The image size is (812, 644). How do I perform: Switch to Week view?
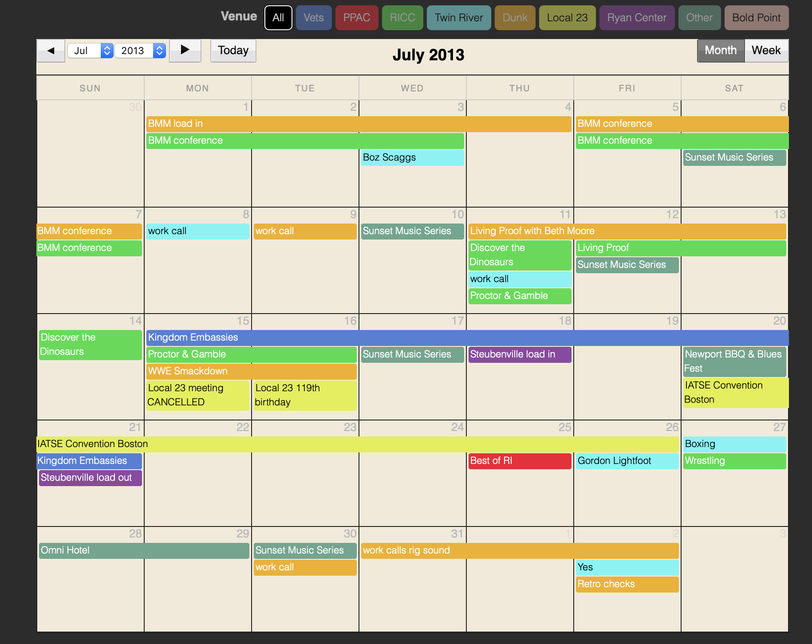tap(766, 51)
